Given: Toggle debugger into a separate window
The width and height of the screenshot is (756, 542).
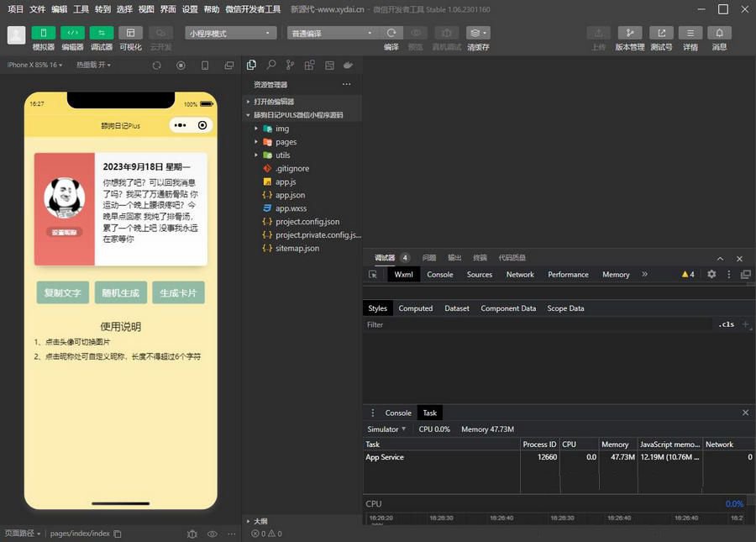Looking at the screenshot, I should pos(745,274).
